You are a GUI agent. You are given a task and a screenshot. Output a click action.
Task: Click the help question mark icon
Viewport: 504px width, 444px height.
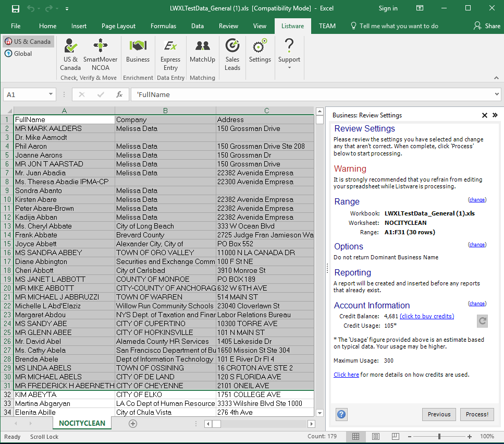(341, 415)
